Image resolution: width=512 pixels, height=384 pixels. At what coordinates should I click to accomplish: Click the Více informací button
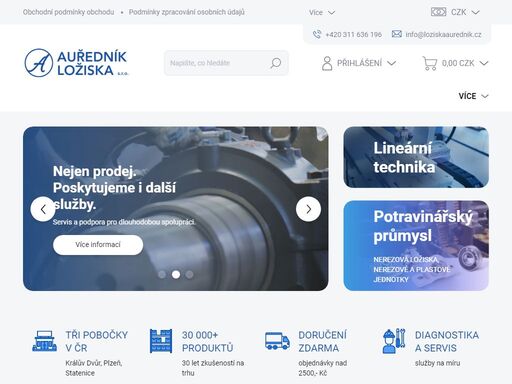98,245
